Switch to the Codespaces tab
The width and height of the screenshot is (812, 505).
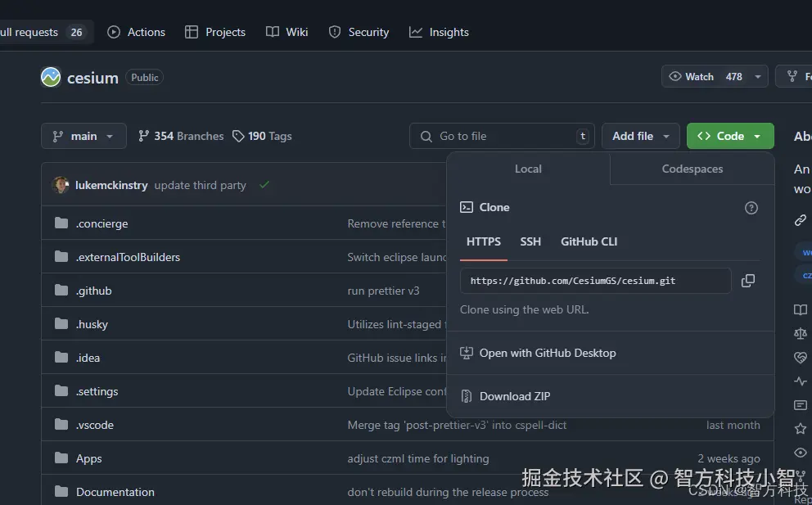692,169
